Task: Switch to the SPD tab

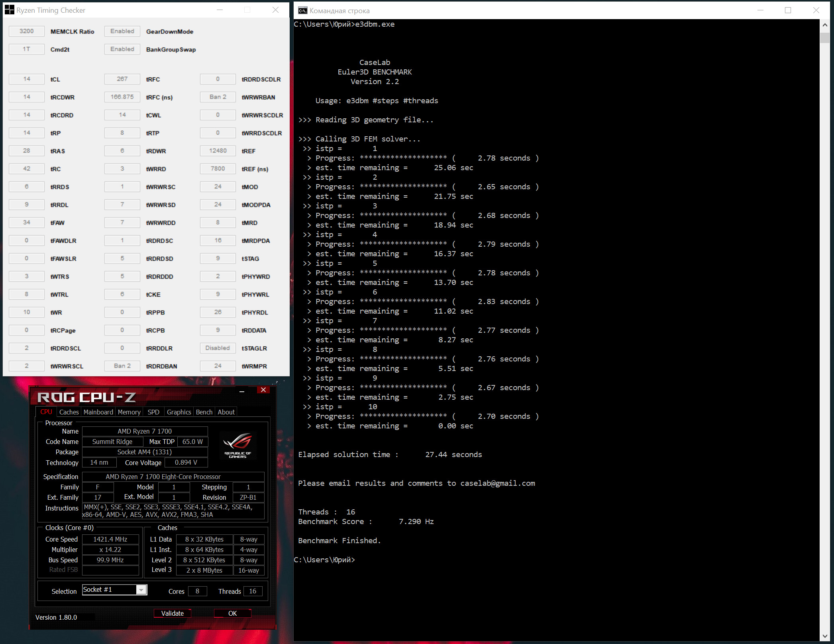Action: click(x=153, y=412)
